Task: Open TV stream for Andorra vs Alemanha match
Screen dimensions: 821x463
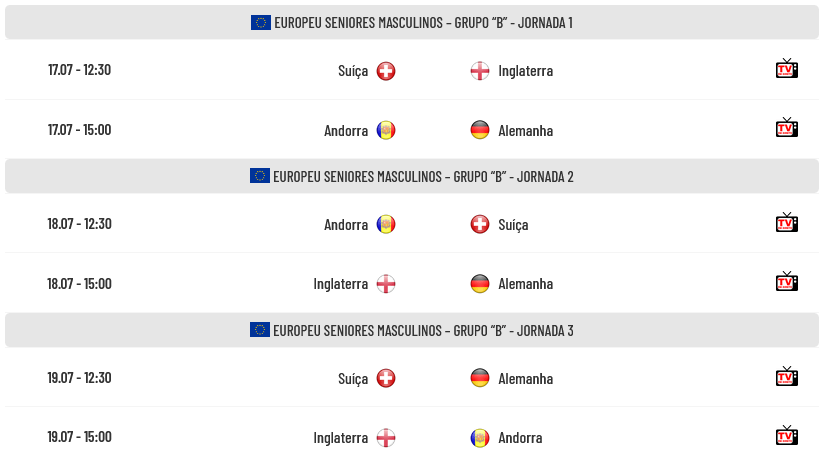Action: (786, 128)
